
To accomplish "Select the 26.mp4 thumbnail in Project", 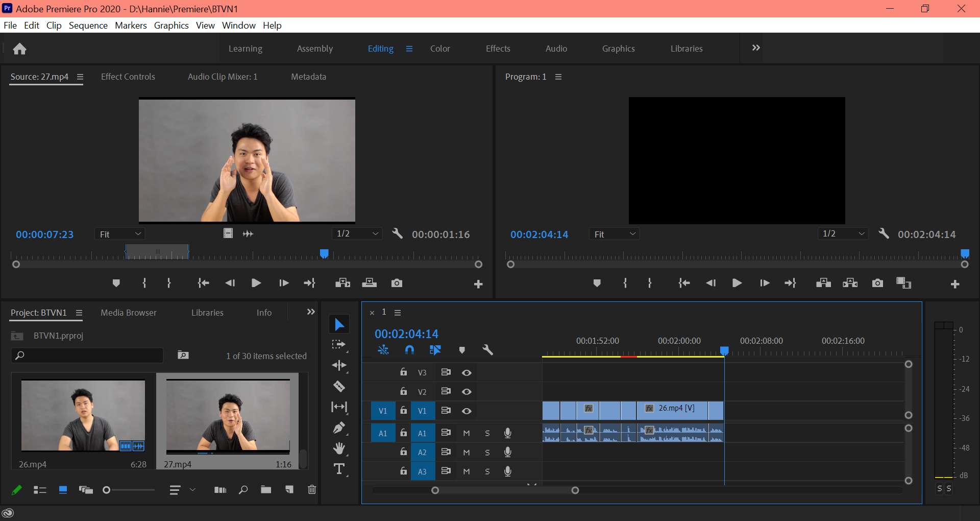I will (83, 415).
